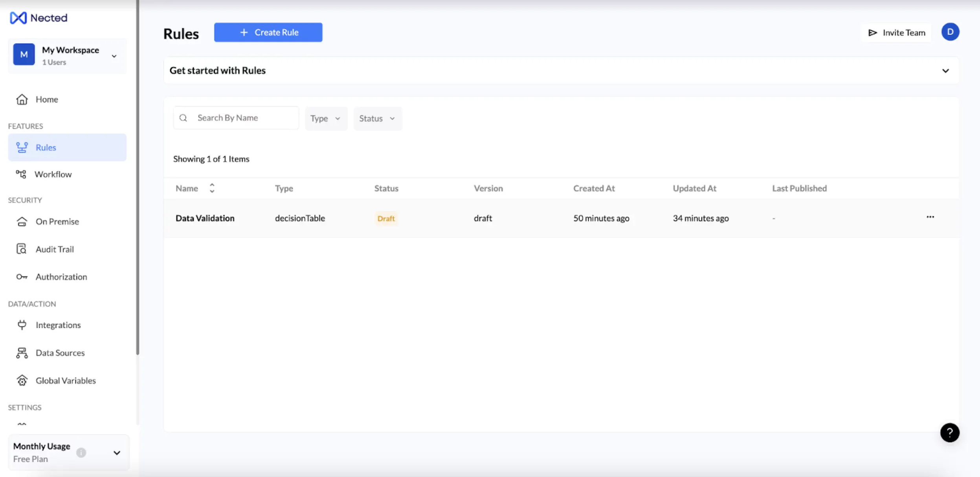Click the Audit Trail icon

[x=22, y=249]
